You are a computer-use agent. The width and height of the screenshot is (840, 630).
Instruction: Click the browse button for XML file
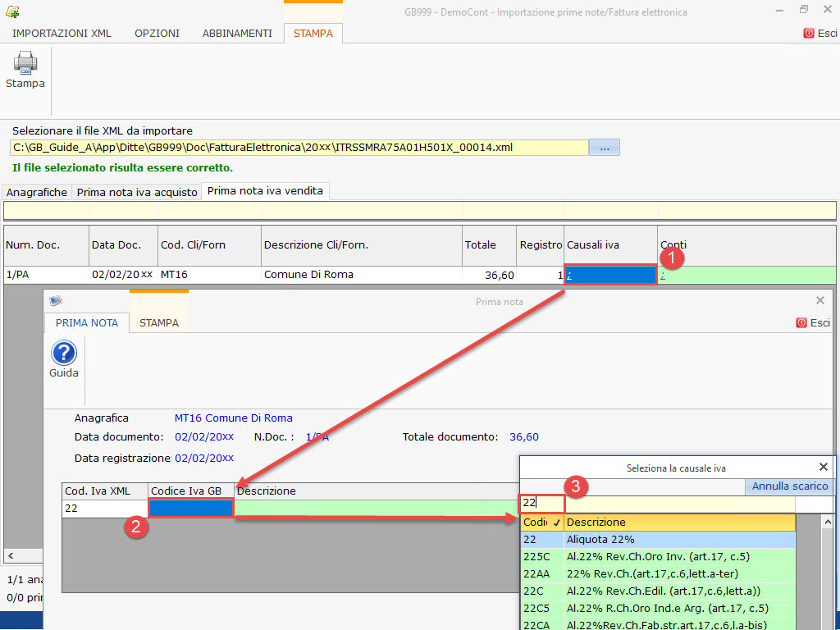605,148
